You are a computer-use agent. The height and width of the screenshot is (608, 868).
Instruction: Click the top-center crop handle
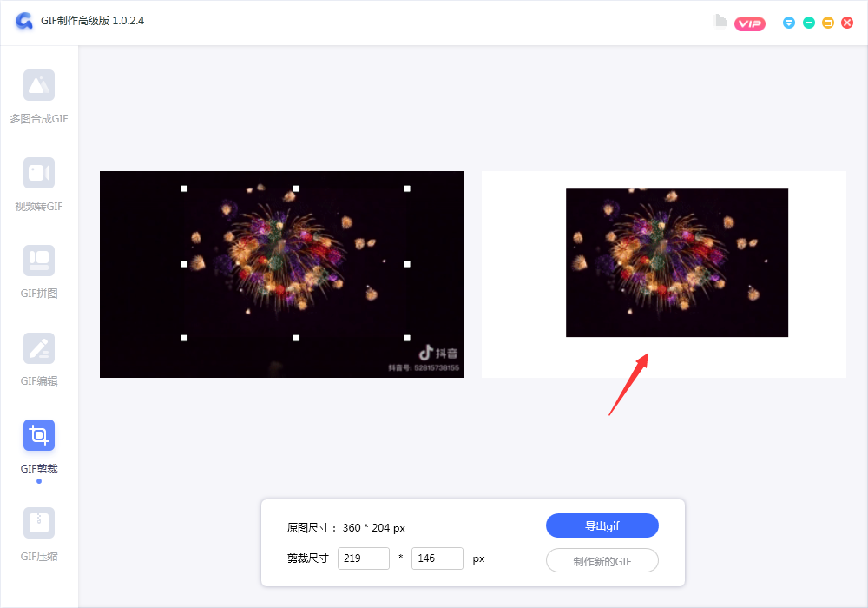(x=296, y=188)
